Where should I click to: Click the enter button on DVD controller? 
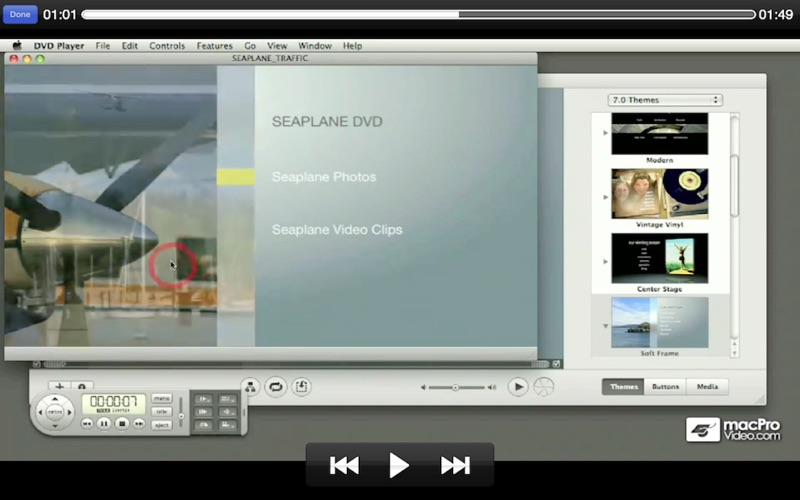(55, 412)
